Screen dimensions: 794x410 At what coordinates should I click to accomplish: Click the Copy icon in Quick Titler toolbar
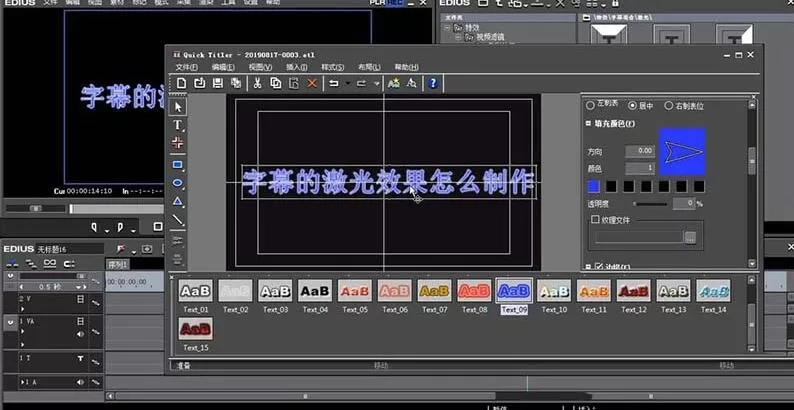click(275, 84)
